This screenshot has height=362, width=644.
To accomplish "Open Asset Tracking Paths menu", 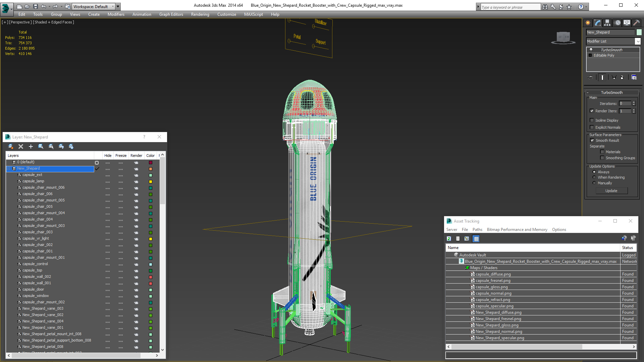I will tap(477, 230).
